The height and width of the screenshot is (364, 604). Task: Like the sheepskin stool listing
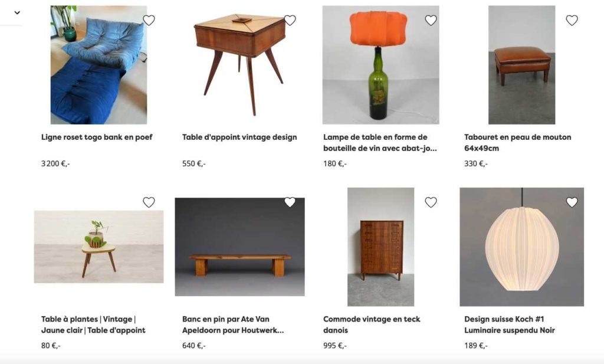click(x=572, y=20)
